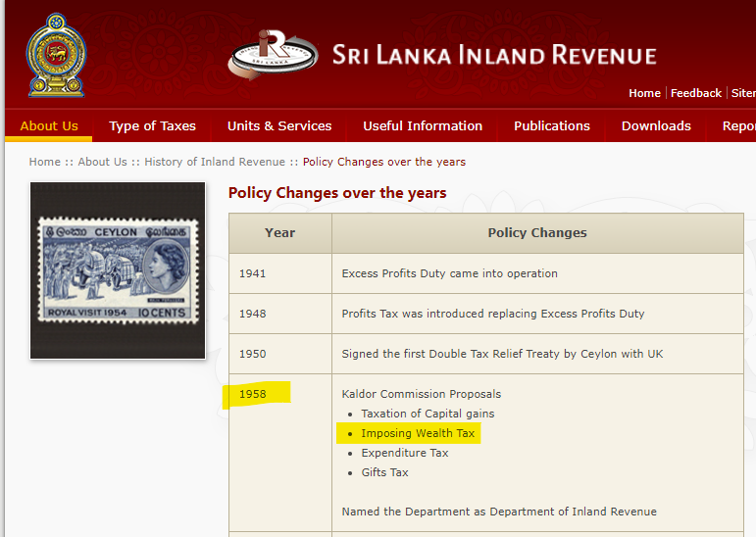Viewport: 756px width, 537px height.
Task: Click the 'Taxation of Capital gains' bullet
Action: point(428,414)
